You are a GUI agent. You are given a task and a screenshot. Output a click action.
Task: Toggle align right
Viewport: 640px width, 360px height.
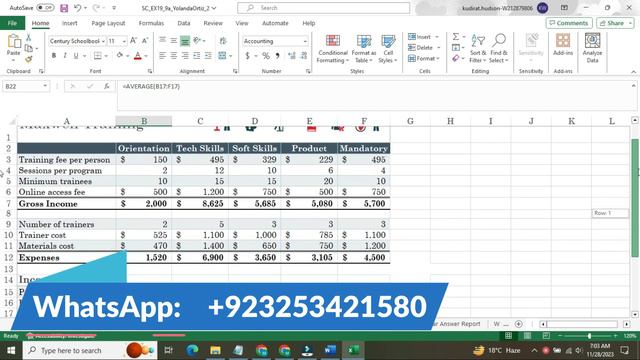tap(185, 56)
